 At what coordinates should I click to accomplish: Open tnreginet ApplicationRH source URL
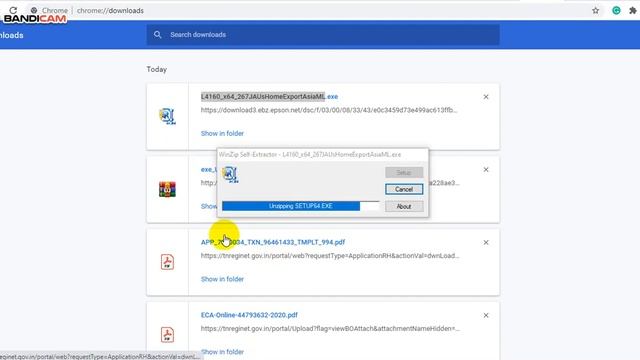(x=330, y=256)
